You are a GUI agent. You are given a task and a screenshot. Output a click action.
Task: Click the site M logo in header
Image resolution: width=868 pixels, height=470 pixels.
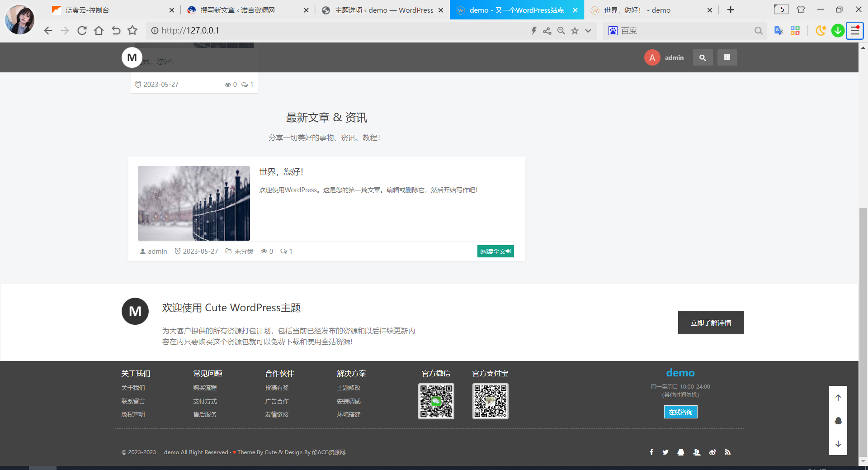(132, 57)
